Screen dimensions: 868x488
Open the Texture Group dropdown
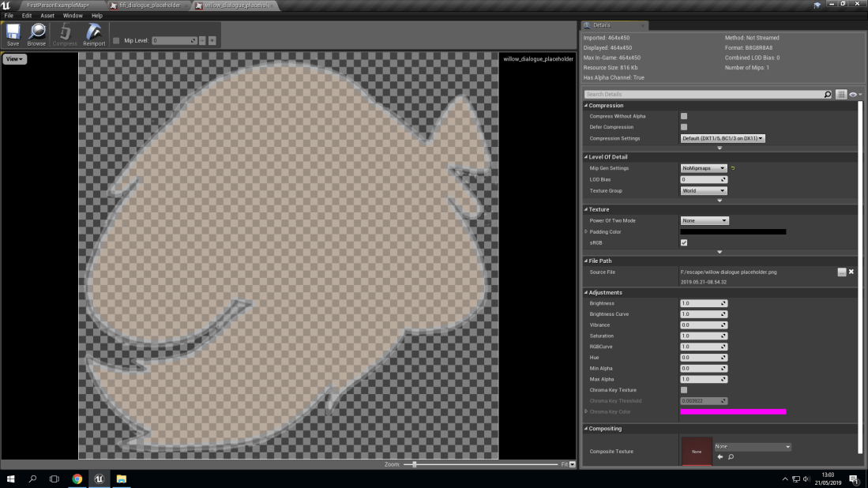704,190
